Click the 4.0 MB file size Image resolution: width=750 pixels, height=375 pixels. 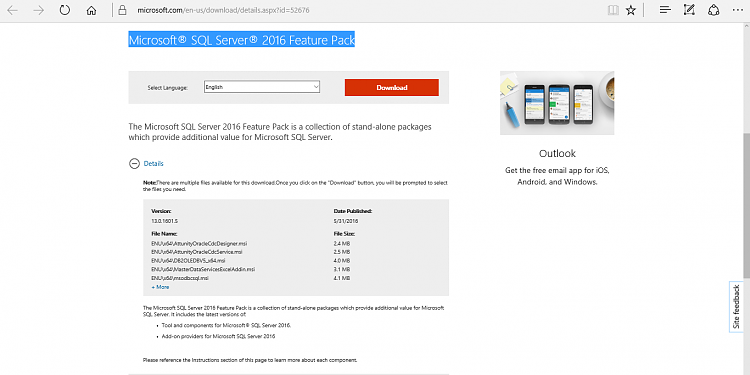click(x=342, y=261)
